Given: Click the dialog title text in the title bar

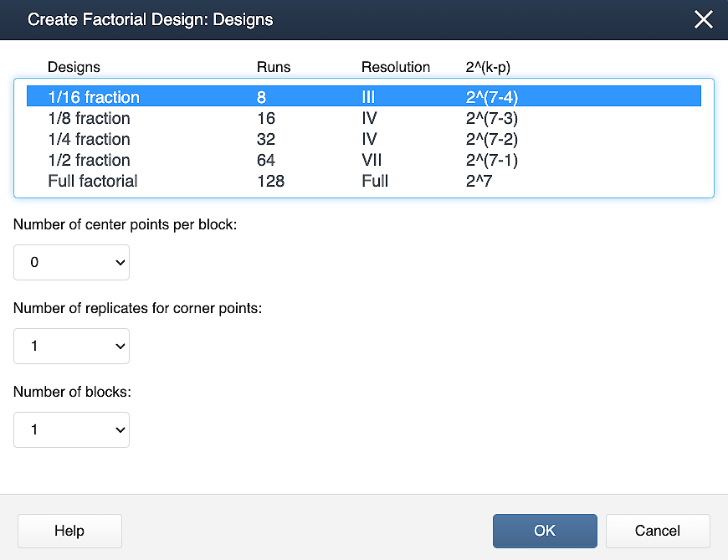Looking at the screenshot, I should pos(151,19).
